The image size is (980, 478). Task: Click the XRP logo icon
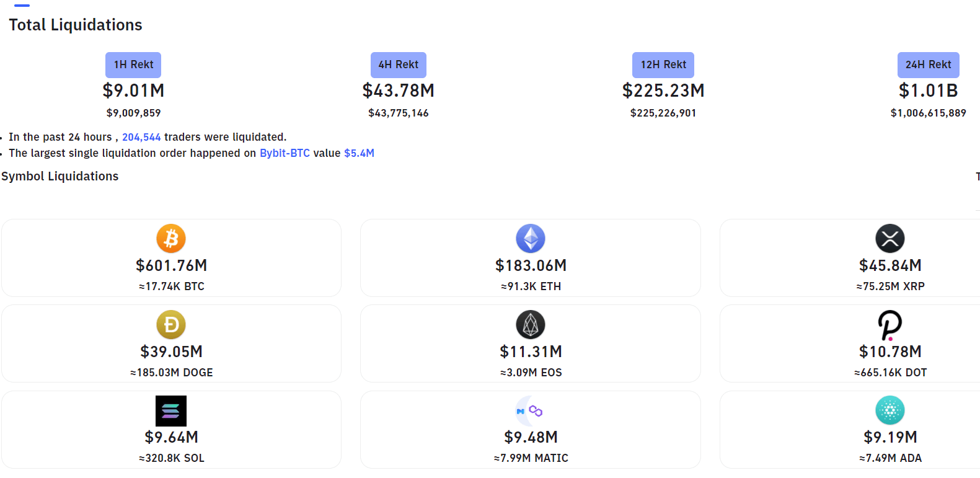(x=890, y=238)
